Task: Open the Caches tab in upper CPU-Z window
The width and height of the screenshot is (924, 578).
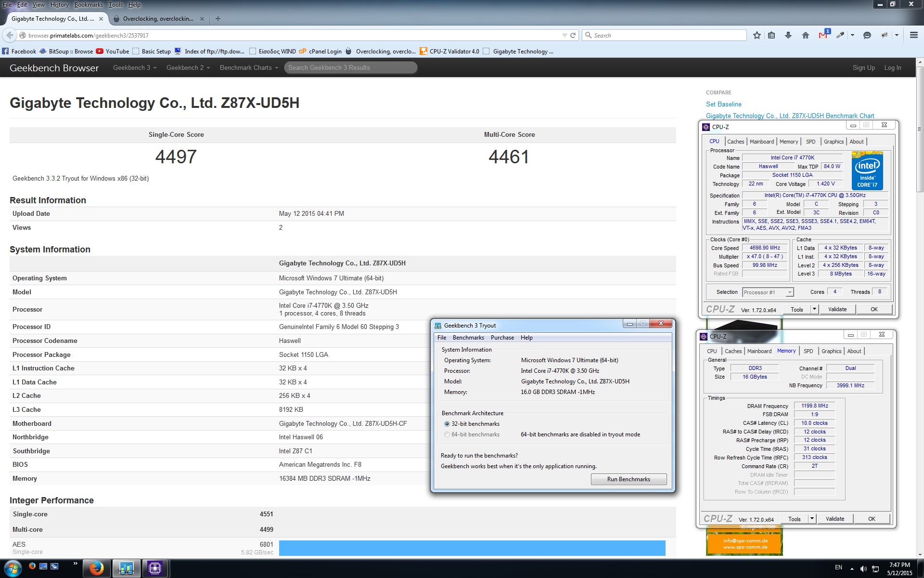Action: 735,142
